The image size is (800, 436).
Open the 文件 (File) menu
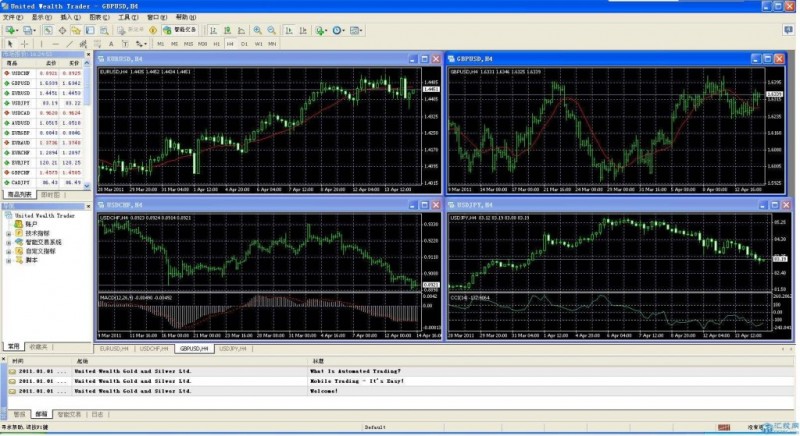coord(13,17)
